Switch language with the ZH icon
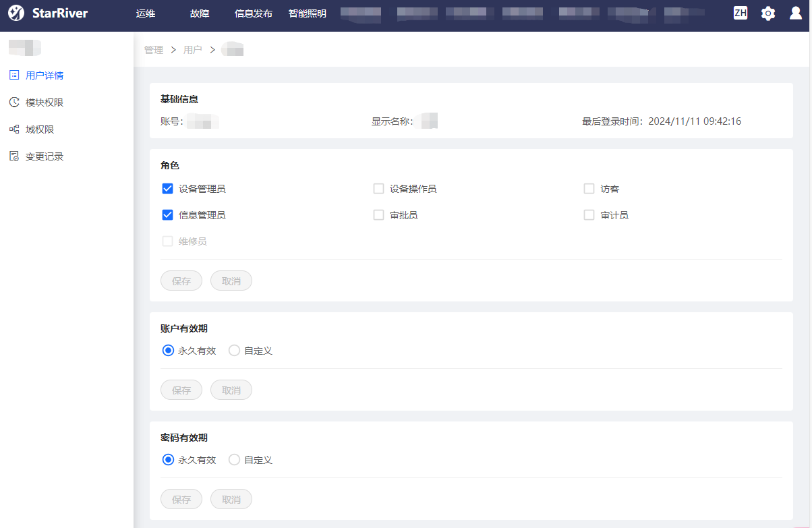This screenshot has width=812, height=528. click(x=741, y=13)
